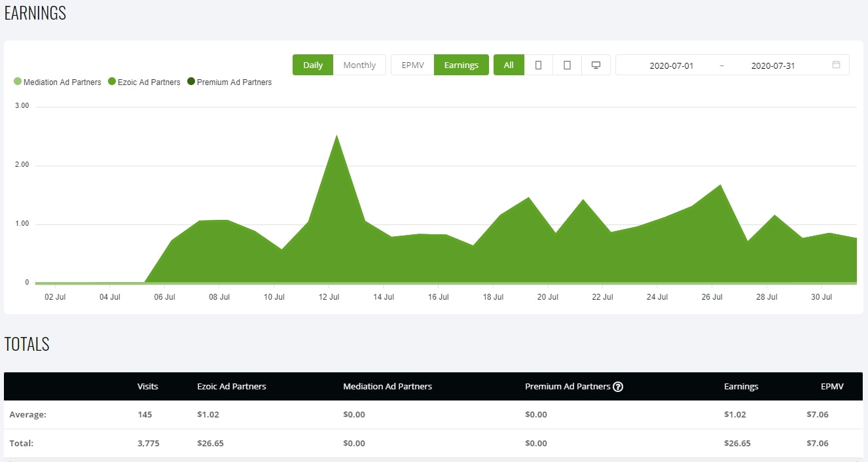868x462 pixels.
Task: Click the average visits value 145
Action: [145, 415]
